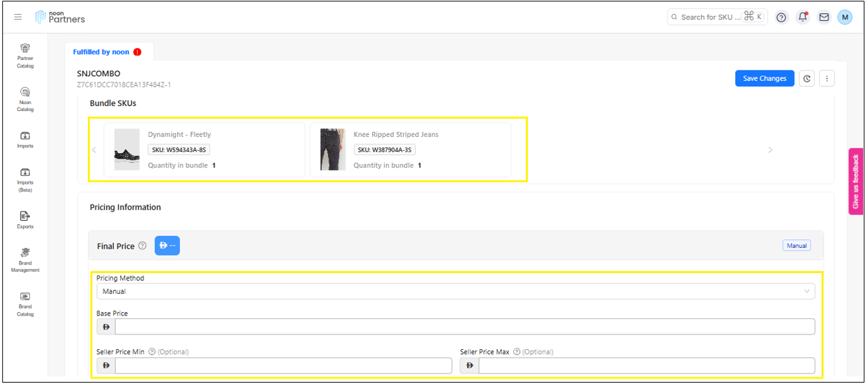The image size is (868, 384).
Task: Open the Imports (Beta) page
Action: point(25,179)
